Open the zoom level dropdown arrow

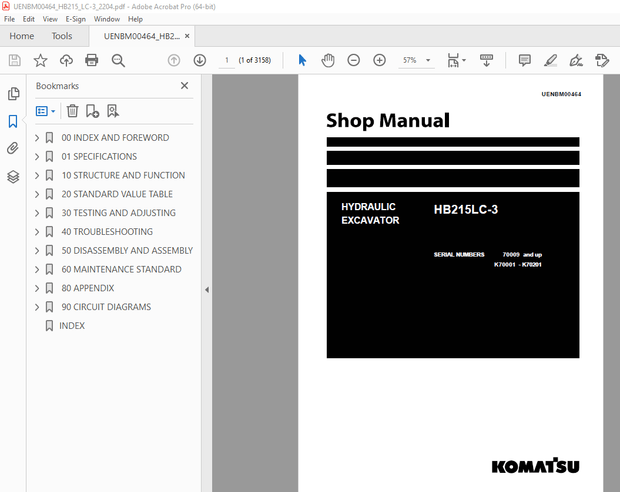coord(428,60)
